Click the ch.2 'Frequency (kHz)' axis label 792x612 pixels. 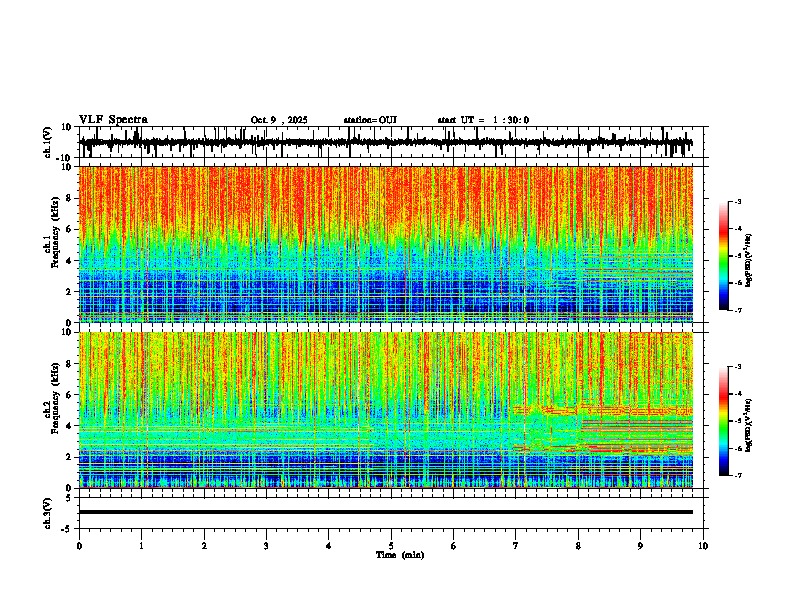(x=55, y=398)
